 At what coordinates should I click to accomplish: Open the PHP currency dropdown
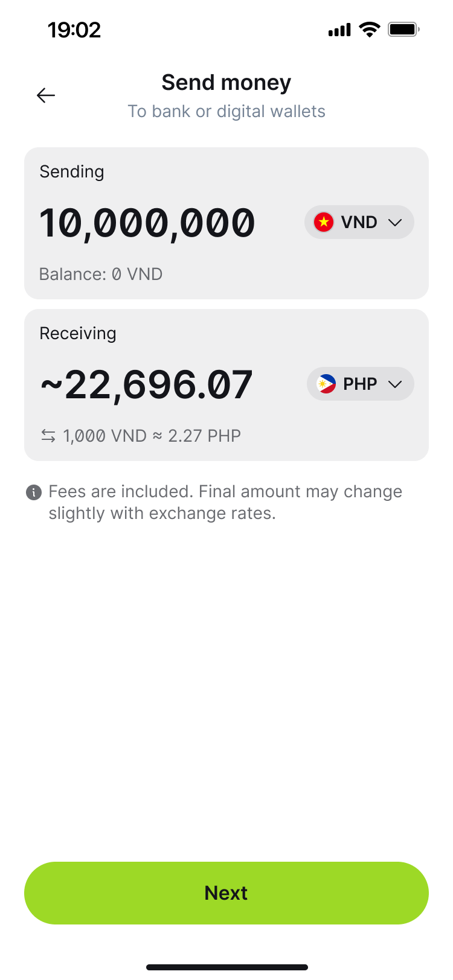(360, 384)
